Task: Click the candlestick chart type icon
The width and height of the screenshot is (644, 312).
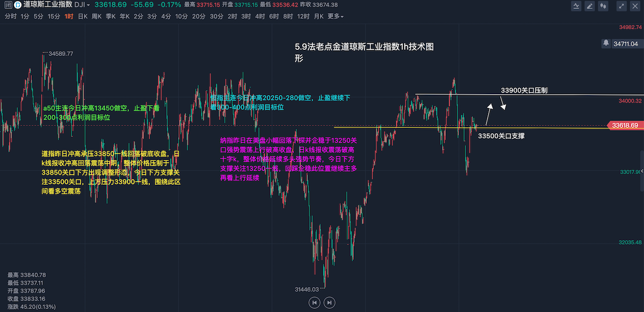Action: [603, 6]
